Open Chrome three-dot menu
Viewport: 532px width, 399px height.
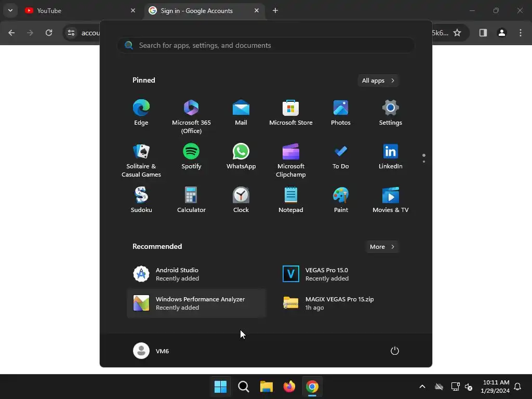tap(521, 33)
